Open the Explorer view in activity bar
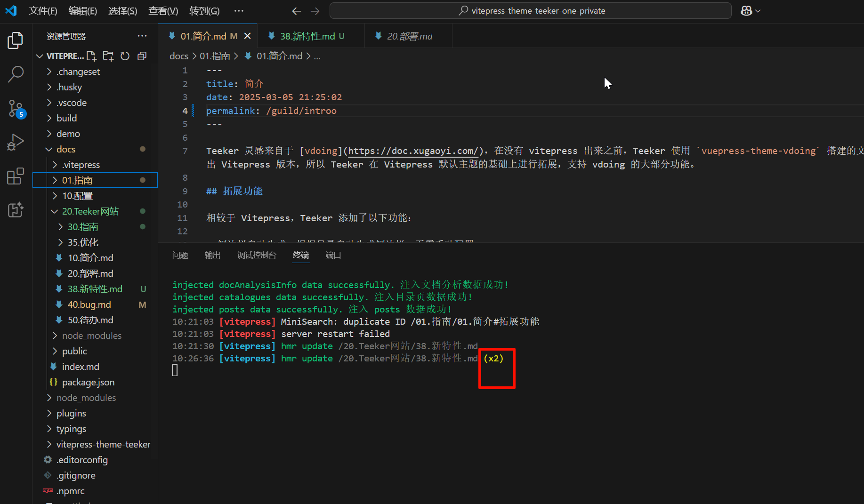This screenshot has width=864, height=504. 16,40
